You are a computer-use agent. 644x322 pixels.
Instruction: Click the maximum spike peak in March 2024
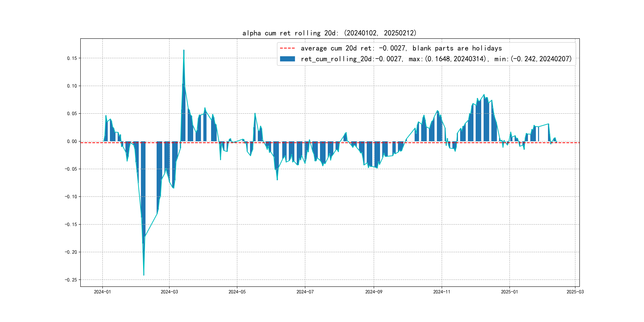click(184, 50)
